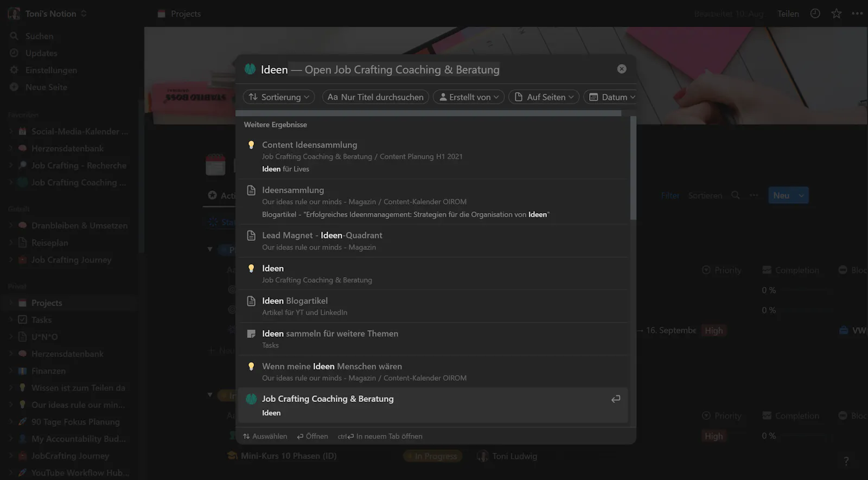Clear the search field with the X icon
This screenshot has height=480, width=868.
click(x=622, y=69)
